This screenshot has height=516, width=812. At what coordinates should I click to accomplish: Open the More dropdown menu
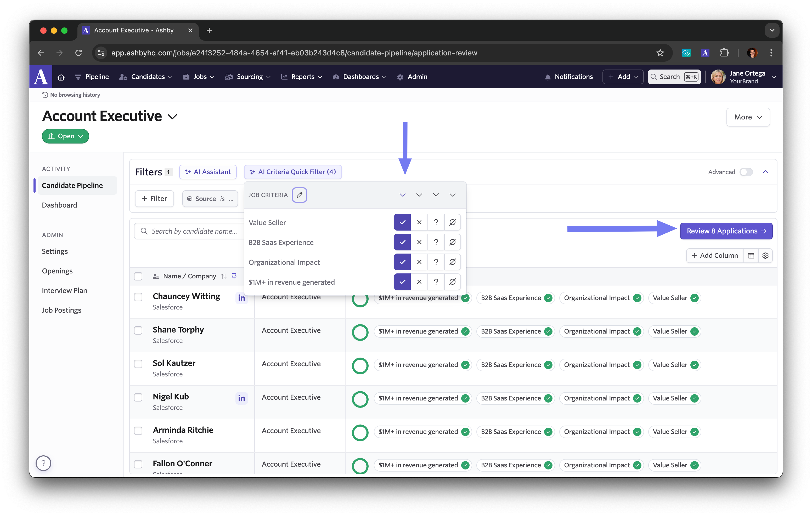click(x=748, y=117)
